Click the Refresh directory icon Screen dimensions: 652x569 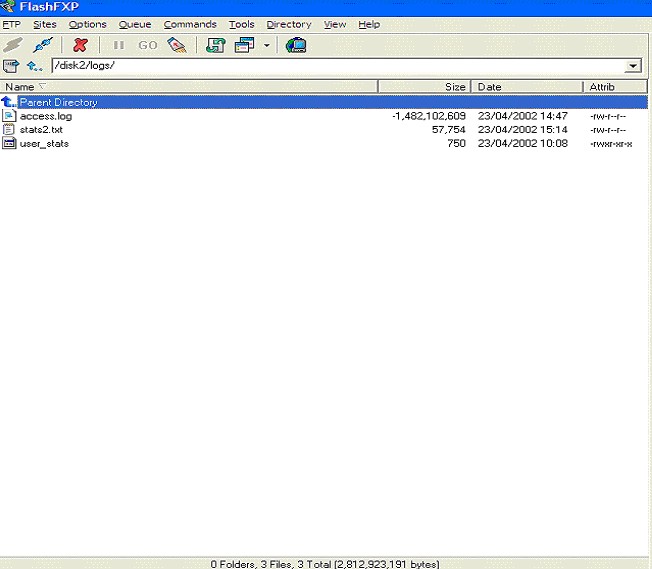(x=216, y=45)
